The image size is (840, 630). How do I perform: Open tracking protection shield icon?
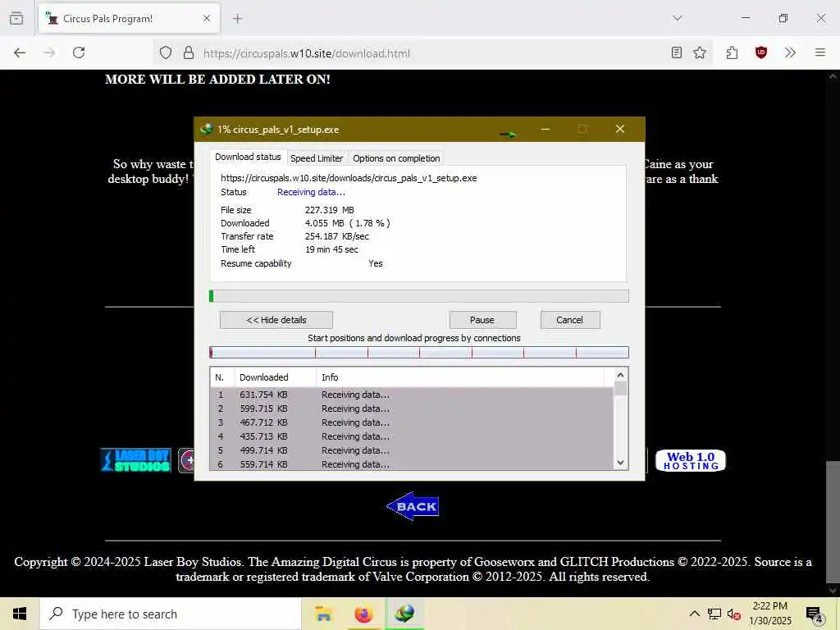[x=166, y=53]
